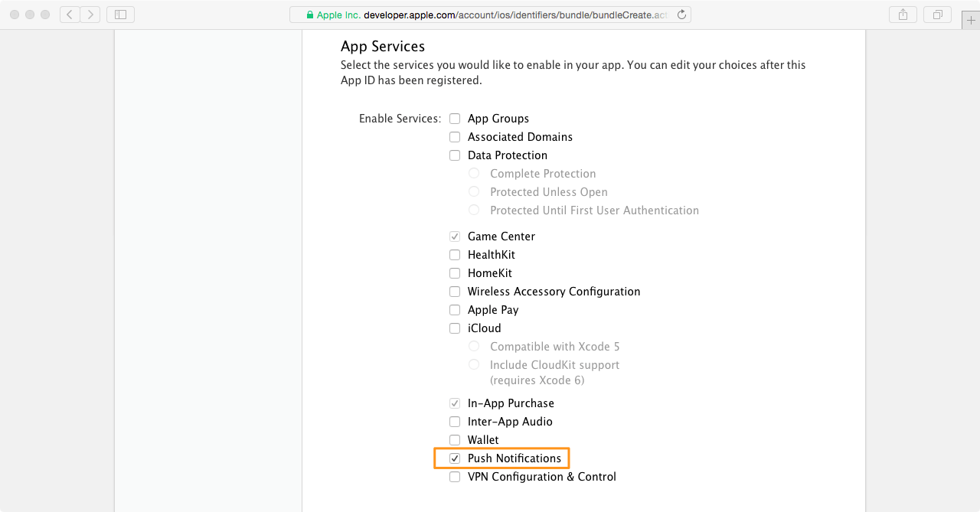Click the macOS window minimize button
The image size is (980, 512).
(30, 15)
